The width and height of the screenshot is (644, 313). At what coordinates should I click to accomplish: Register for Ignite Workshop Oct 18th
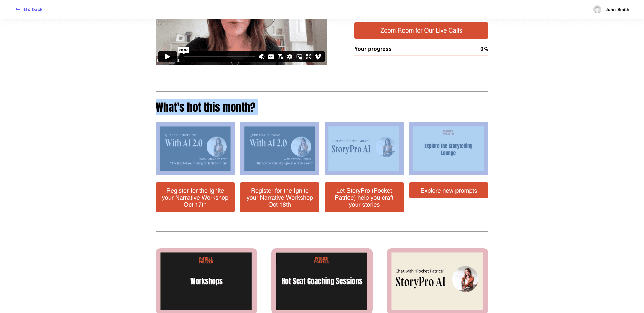click(x=280, y=197)
